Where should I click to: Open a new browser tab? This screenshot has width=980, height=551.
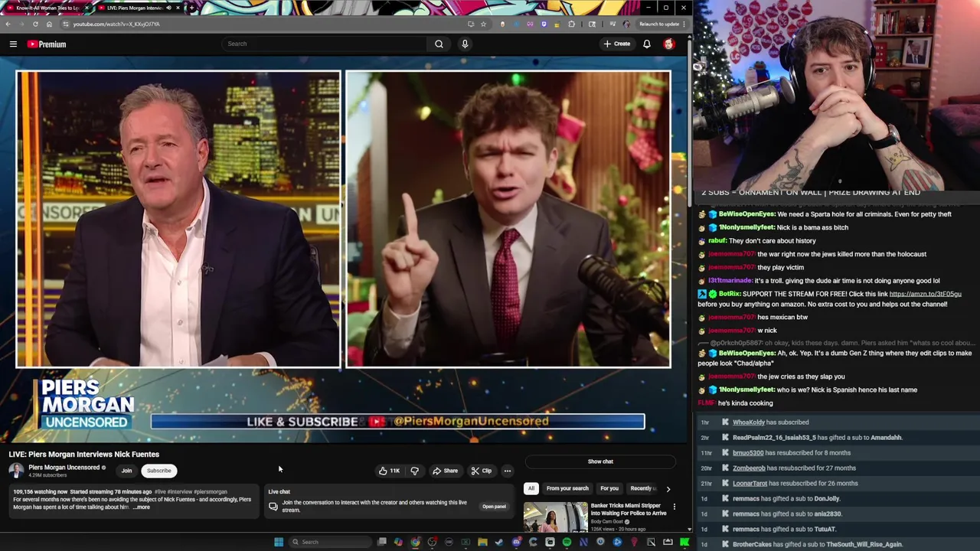(x=191, y=8)
